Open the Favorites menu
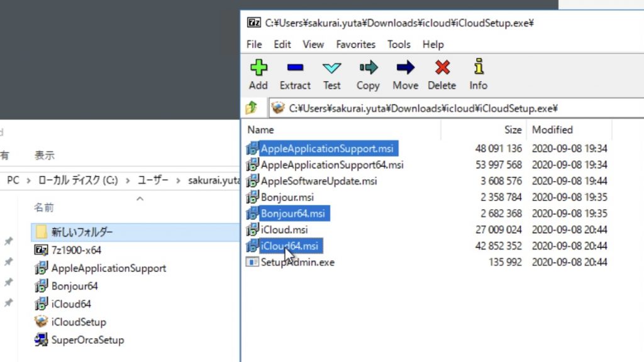644x362 pixels. coord(356,45)
